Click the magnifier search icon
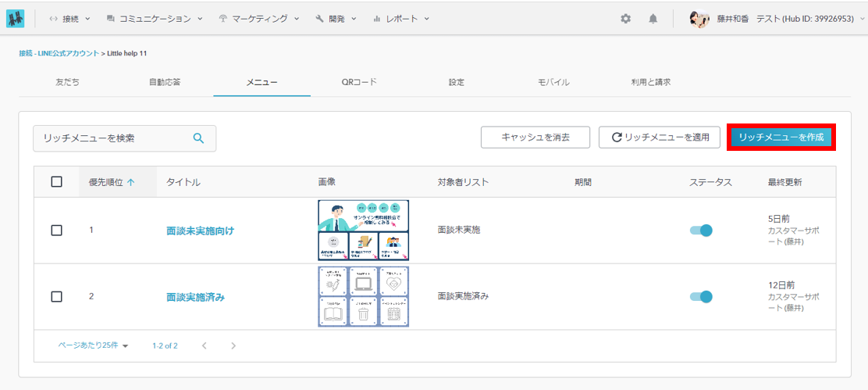 (198, 138)
